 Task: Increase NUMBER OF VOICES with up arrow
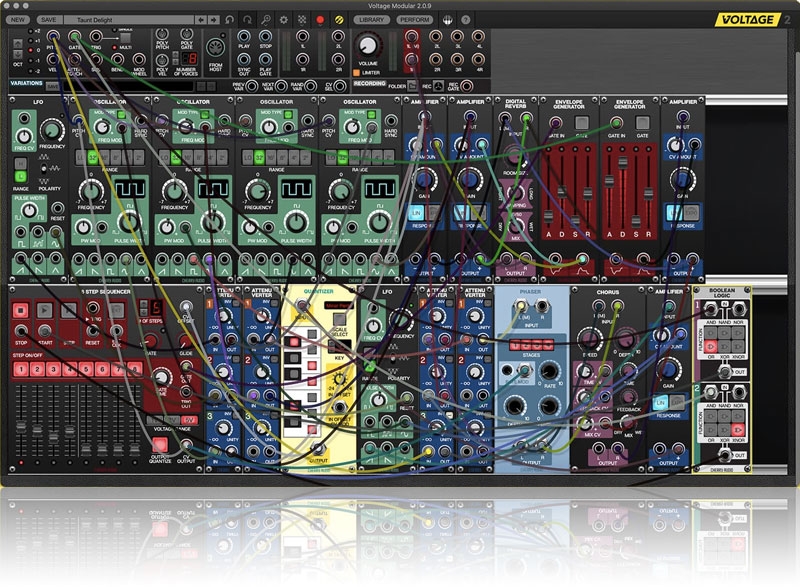point(175,54)
